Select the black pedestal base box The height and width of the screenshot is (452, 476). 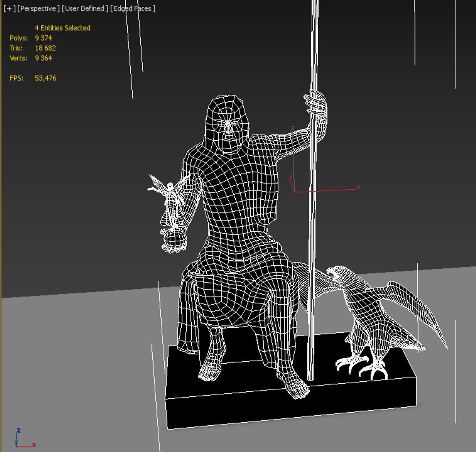point(291,405)
